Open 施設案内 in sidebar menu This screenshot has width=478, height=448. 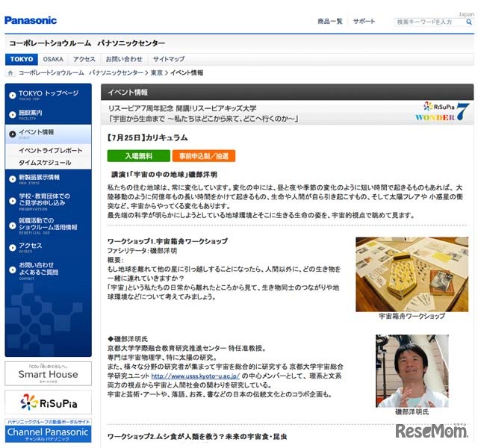31,113
